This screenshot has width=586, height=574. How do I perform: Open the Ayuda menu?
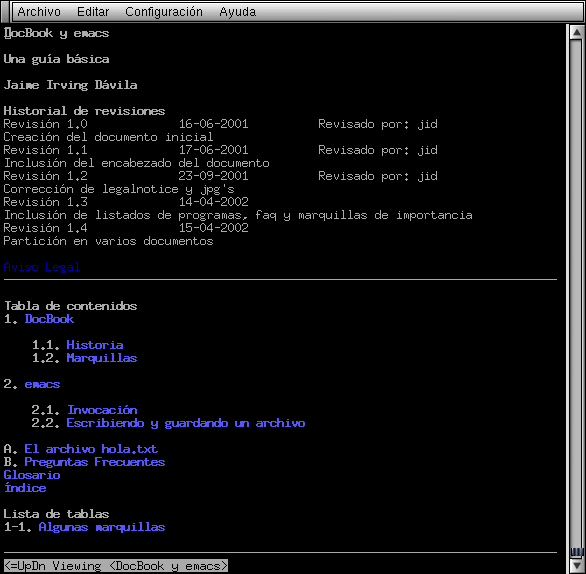[237, 12]
